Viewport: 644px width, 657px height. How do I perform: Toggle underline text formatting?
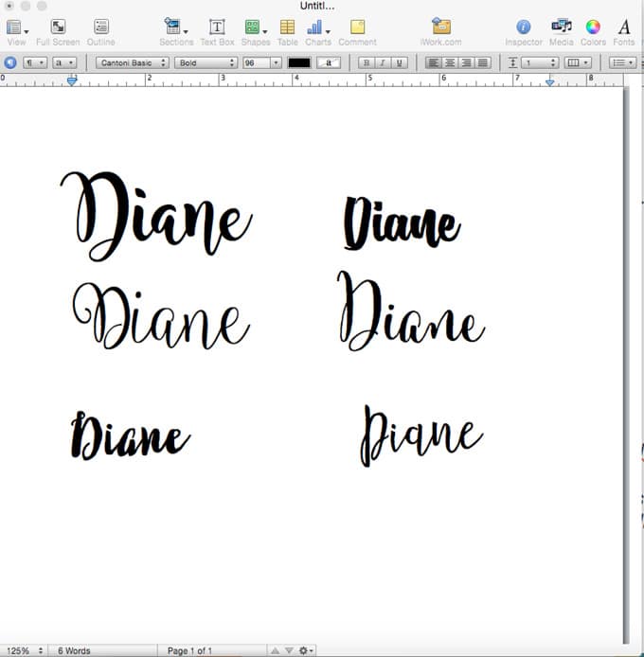pyautogui.click(x=400, y=62)
